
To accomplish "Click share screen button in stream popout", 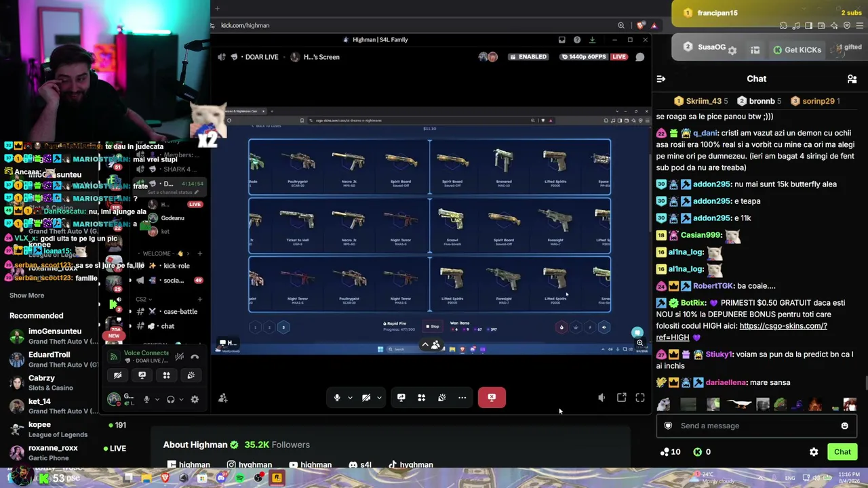I will click(x=401, y=398).
